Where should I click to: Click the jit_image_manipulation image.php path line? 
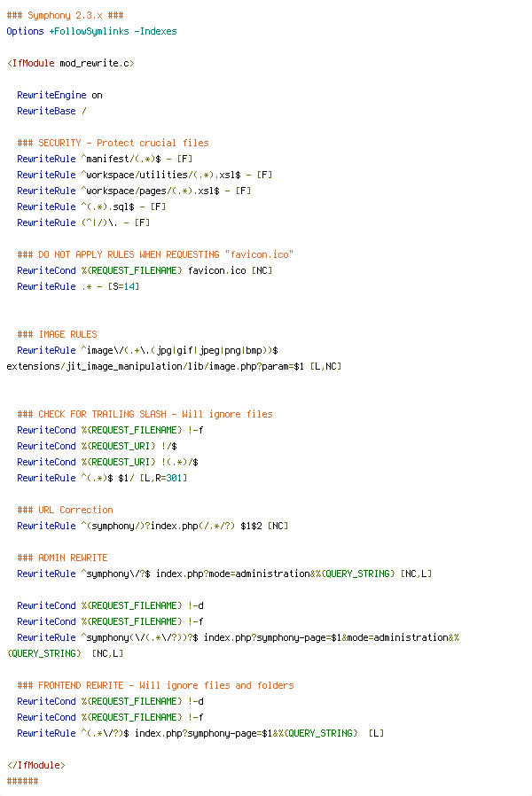pos(174,366)
